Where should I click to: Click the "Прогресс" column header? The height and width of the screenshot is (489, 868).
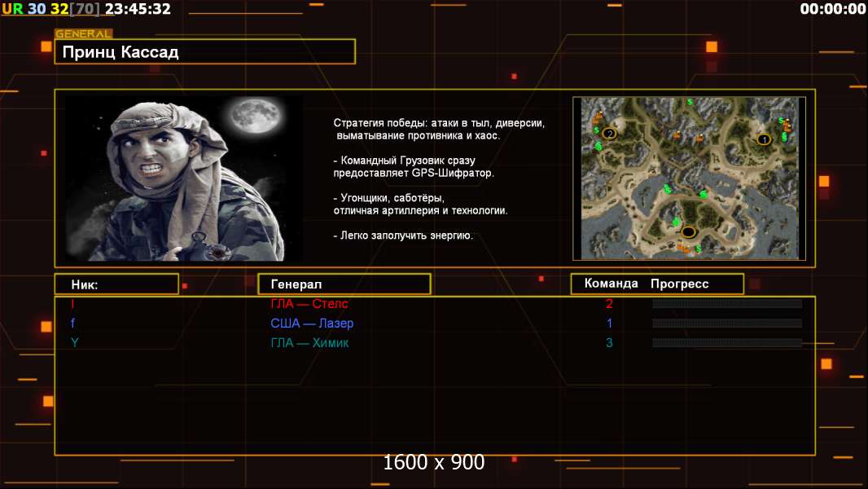(679, 284)
